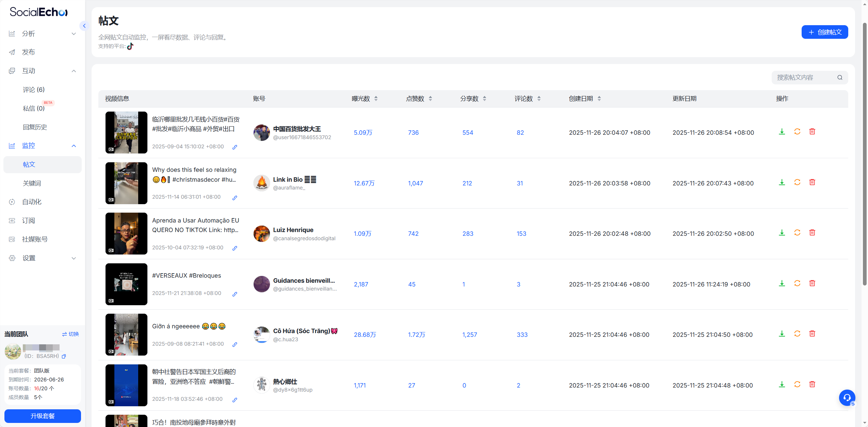Sort table by 点赞数 column

(x=430, y=99)
